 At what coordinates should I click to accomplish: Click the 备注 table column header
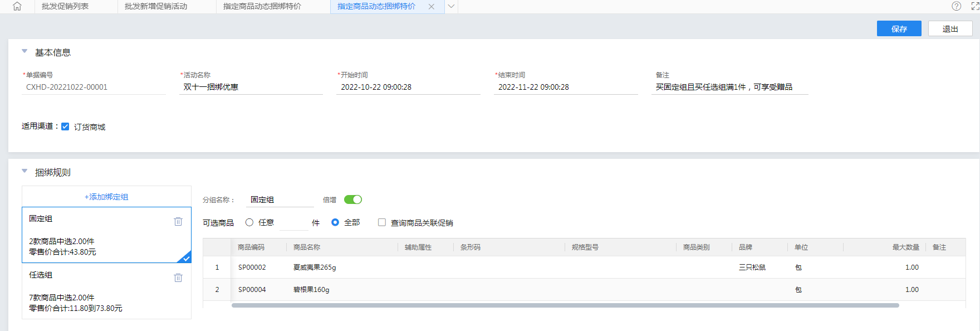pyautogui.click(x=939, y=247)
